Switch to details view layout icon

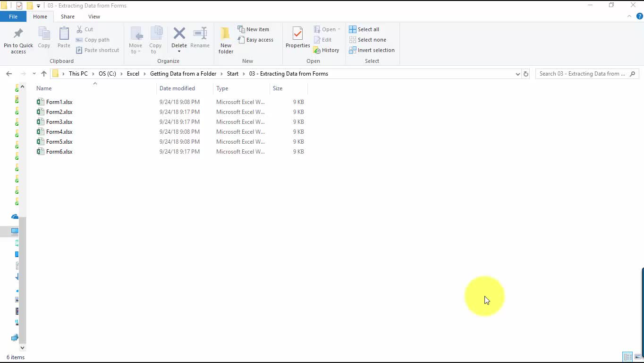point(627,357)
